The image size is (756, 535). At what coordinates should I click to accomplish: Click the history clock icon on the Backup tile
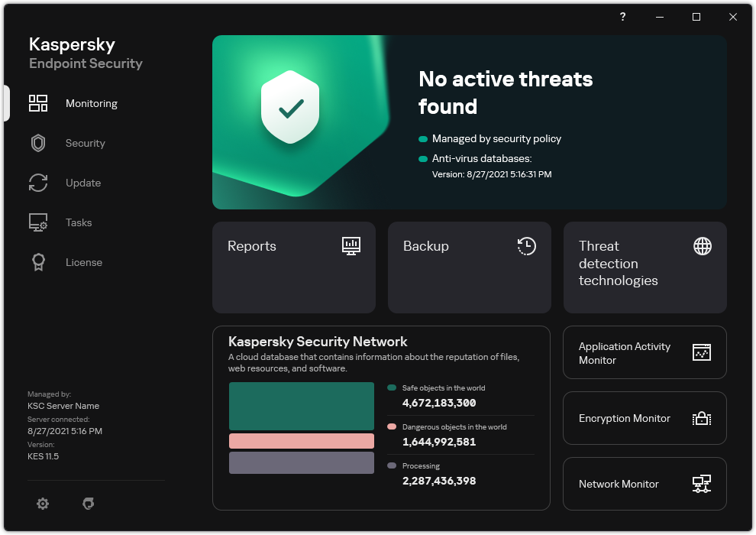[x=526, y=246]
